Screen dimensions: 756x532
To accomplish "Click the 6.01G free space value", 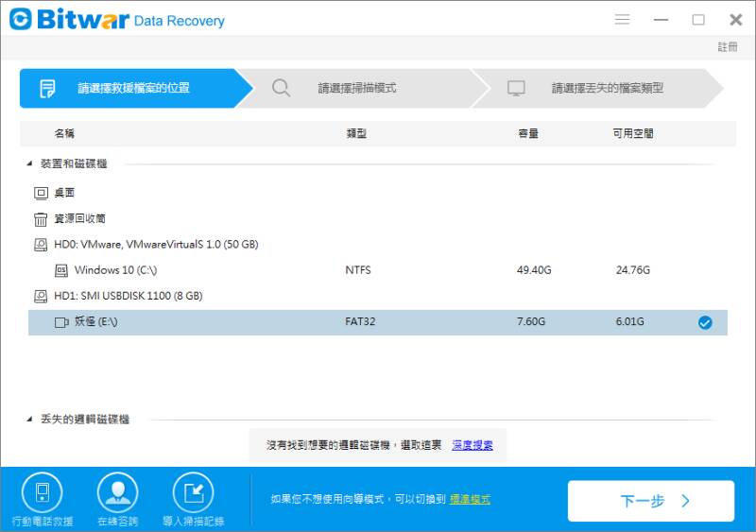I will pos(629,321).
